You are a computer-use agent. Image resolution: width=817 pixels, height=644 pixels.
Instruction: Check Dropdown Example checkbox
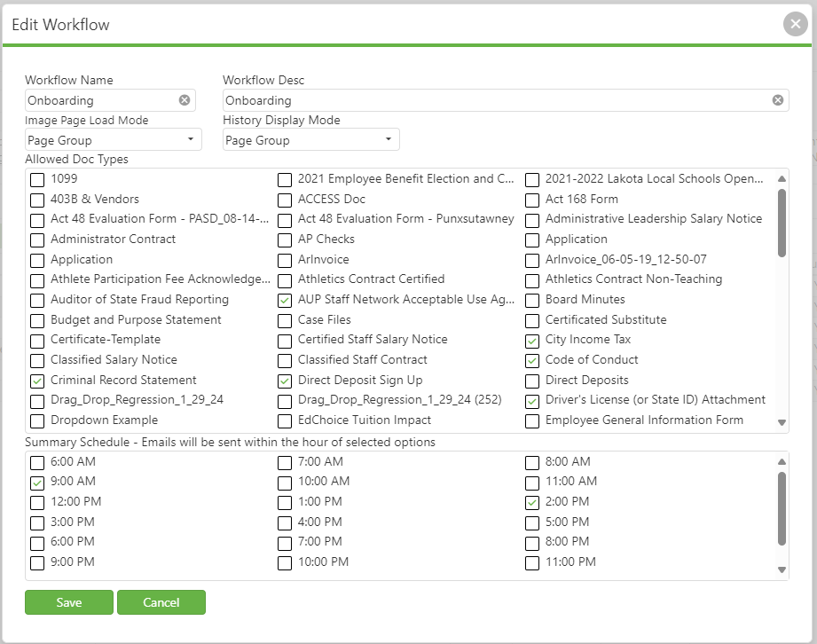[37, 421]
